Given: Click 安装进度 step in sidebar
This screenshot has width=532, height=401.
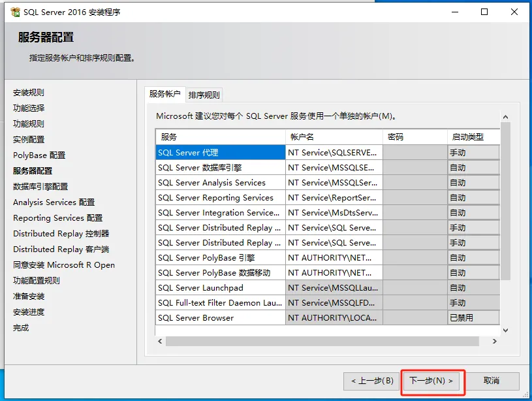Looking at the screenshot, I should [x=29, y=312].
